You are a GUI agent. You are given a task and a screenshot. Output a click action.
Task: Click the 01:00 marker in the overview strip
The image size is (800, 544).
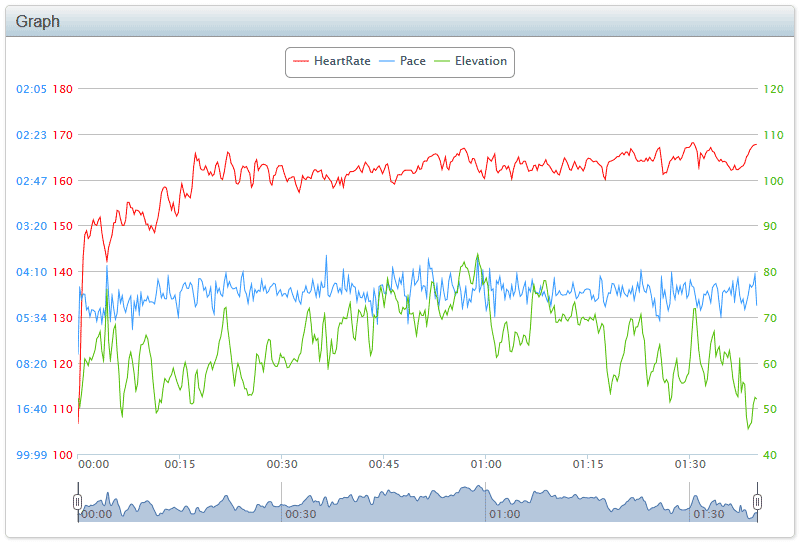(x=505, y=514)
